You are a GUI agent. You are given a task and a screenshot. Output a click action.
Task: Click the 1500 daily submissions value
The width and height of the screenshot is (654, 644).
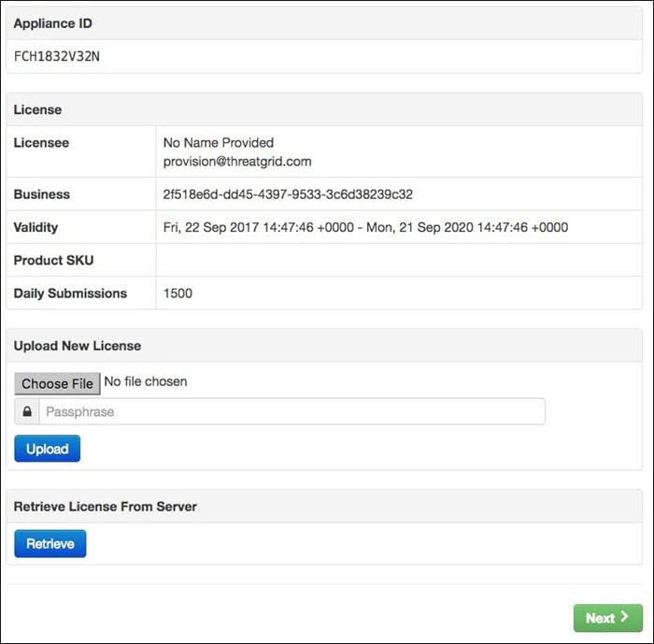pos(178,293)
